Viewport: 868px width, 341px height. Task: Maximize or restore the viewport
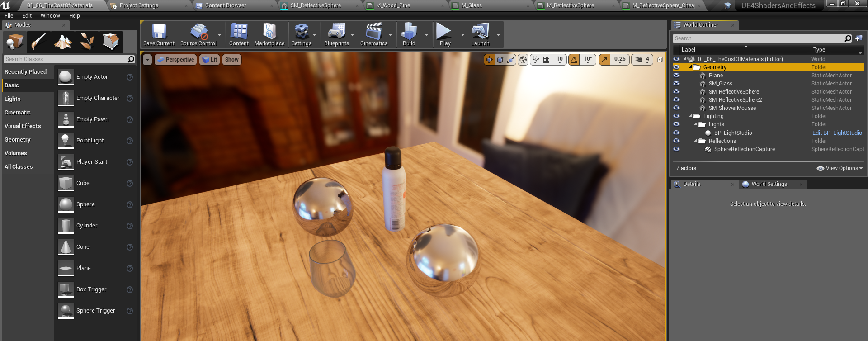[660, 60]
